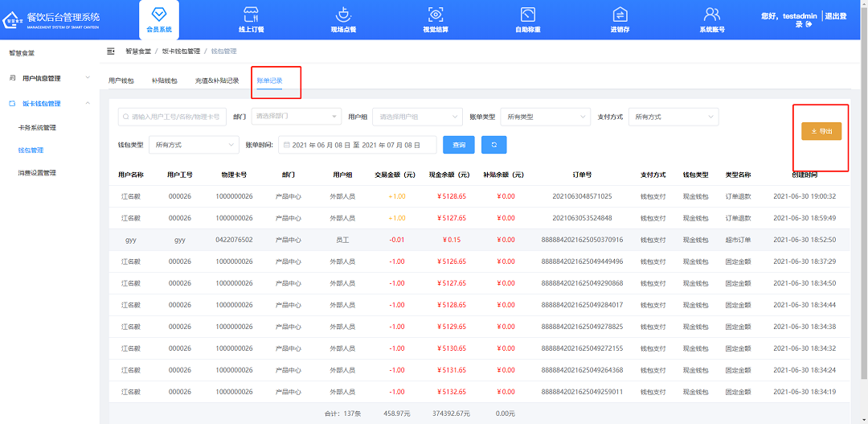Expand 用户信息管理 in the sidebar

tap(50, 78)
